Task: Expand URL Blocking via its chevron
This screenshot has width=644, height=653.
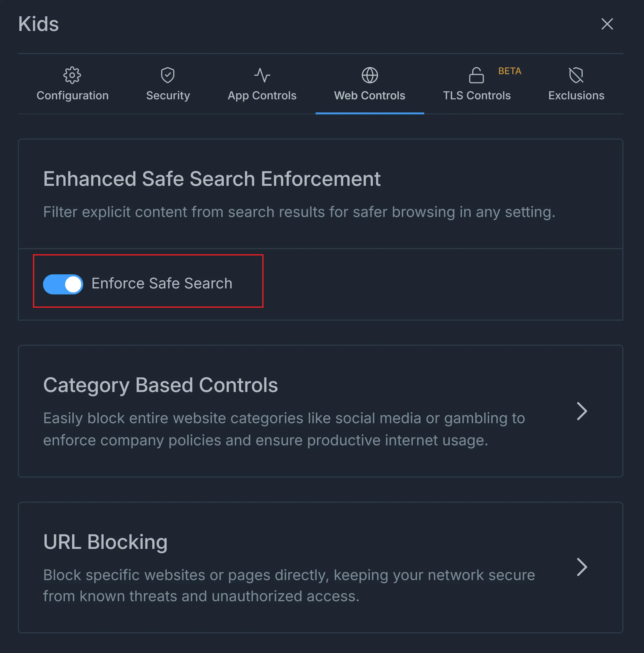Action: [582, 567]
